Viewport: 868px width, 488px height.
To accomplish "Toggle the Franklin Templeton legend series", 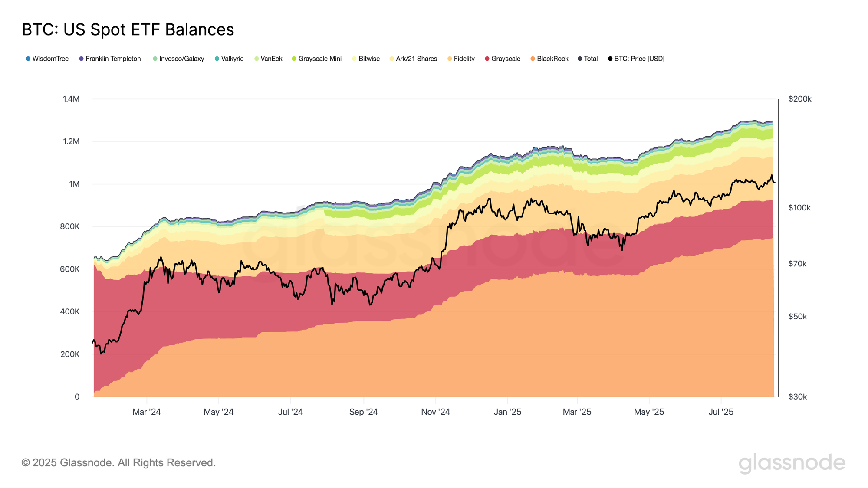I will 110,59.
